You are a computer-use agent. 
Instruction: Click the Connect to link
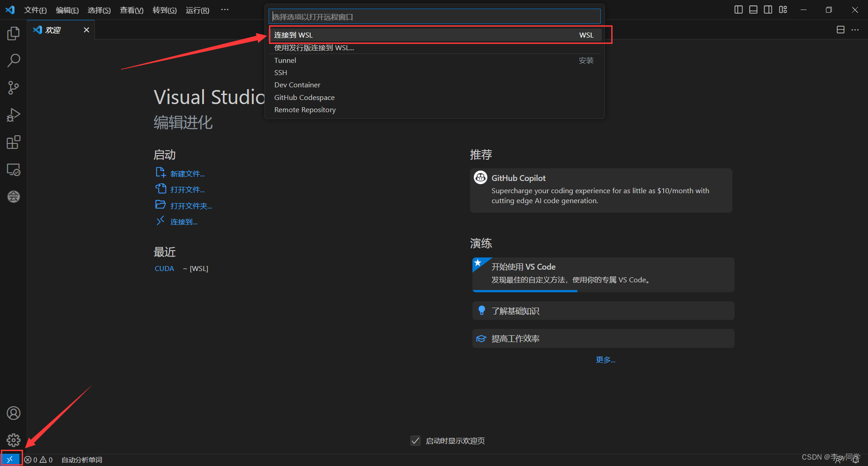tap(184, 222)
